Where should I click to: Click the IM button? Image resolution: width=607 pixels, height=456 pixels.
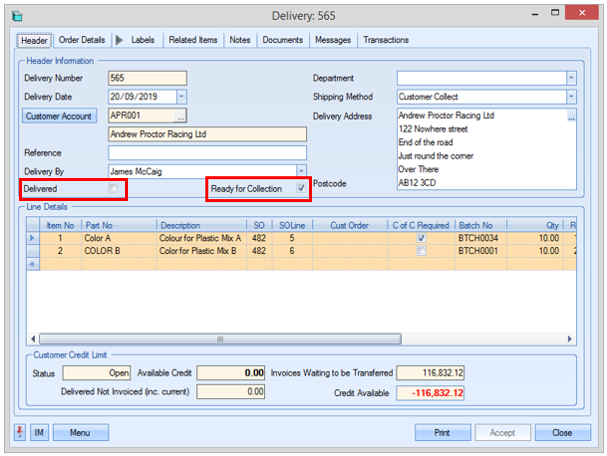pyautogui.click(x=40, y=433)
